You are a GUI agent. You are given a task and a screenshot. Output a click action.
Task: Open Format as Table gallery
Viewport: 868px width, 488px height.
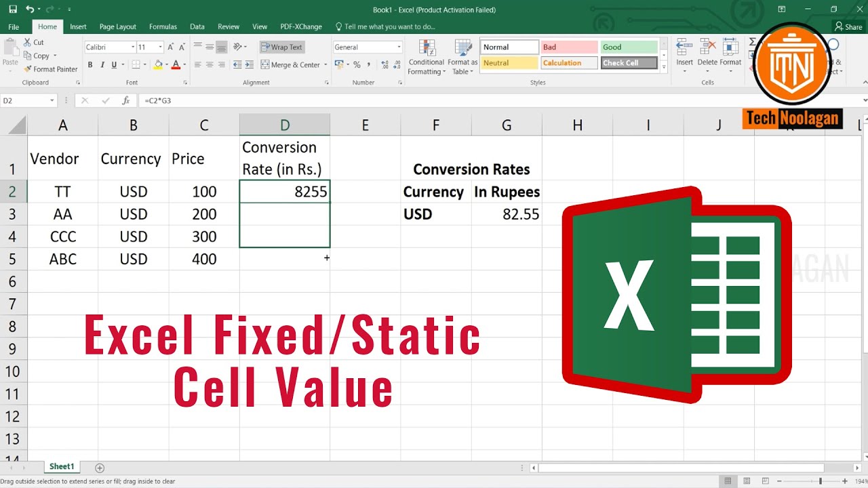click(462, 57)
